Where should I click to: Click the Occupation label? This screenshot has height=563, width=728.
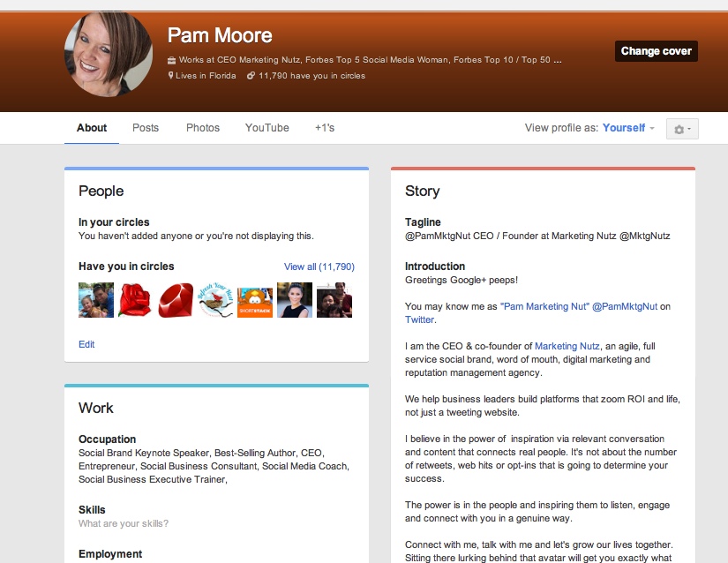(x=108, y=439)
